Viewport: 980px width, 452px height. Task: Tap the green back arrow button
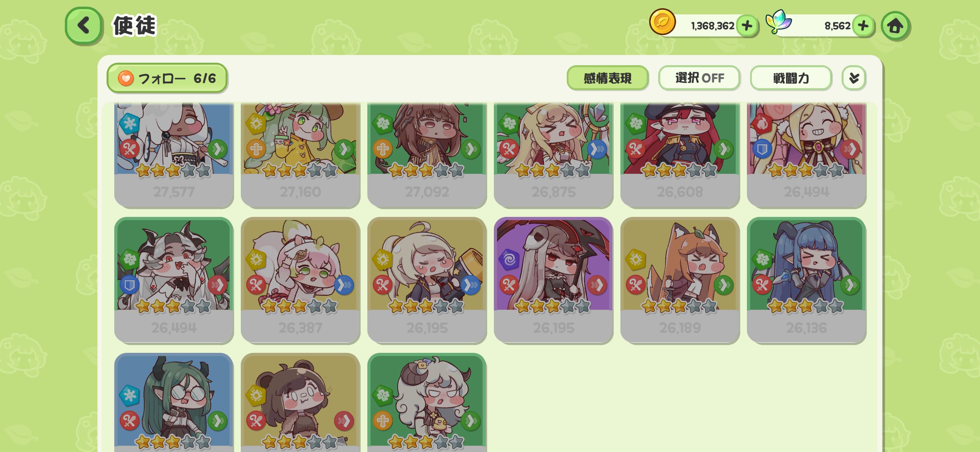tap(84, 26)
